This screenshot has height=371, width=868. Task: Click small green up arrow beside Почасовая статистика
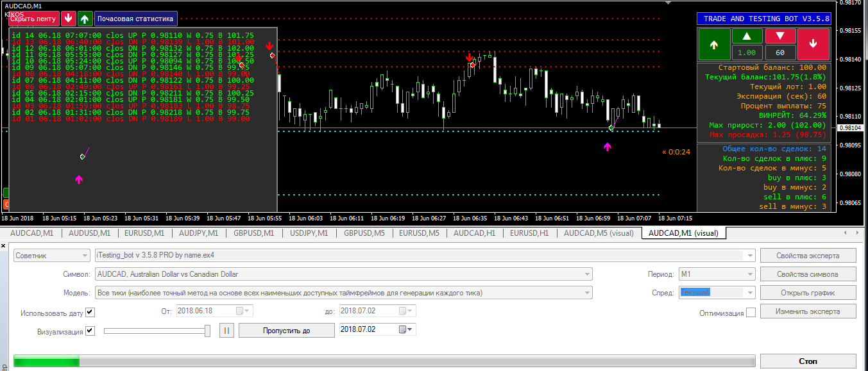pyautogui.click(x=85, y=19)
